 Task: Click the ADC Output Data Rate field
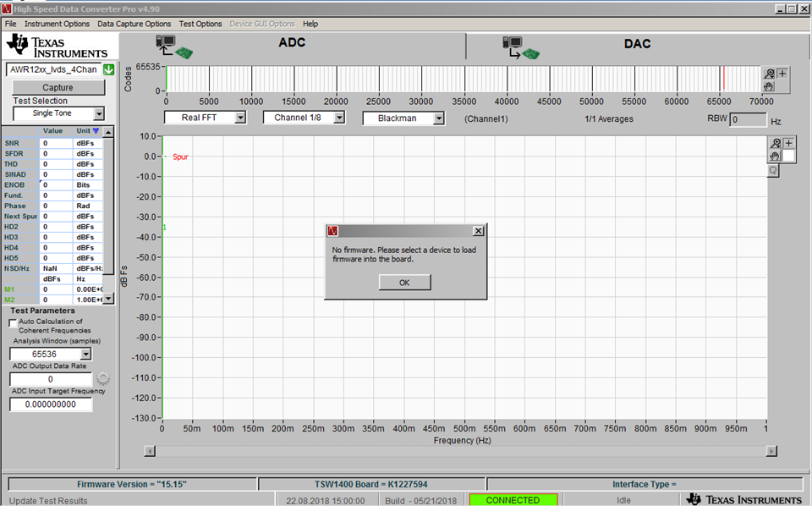pyautogui.click(x=51, y=379)
